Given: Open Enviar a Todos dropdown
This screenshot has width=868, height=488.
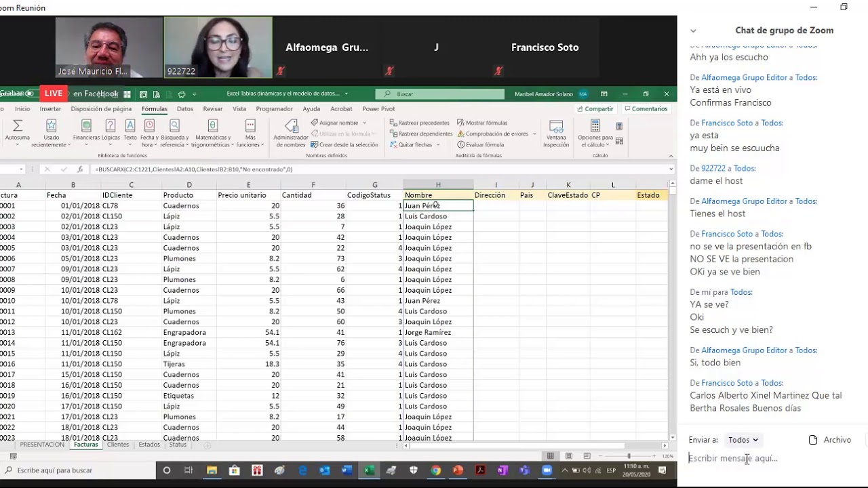Looking at the screenshot, I should coord(743,440).
